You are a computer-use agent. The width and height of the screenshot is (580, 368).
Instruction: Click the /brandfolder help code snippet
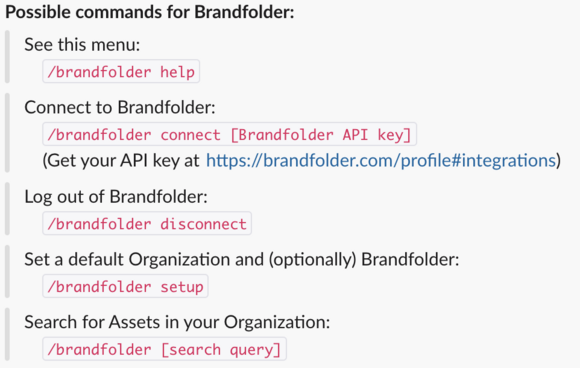coord(121,71)
